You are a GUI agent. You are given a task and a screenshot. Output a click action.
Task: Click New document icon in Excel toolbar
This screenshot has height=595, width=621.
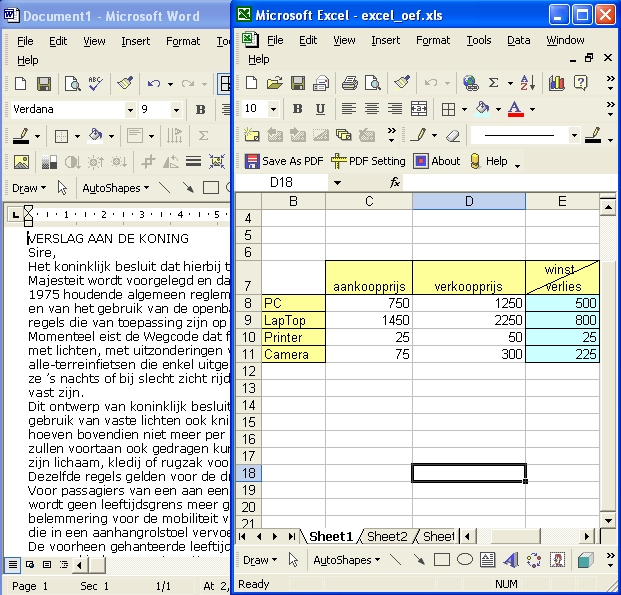(x=251, y=83)
